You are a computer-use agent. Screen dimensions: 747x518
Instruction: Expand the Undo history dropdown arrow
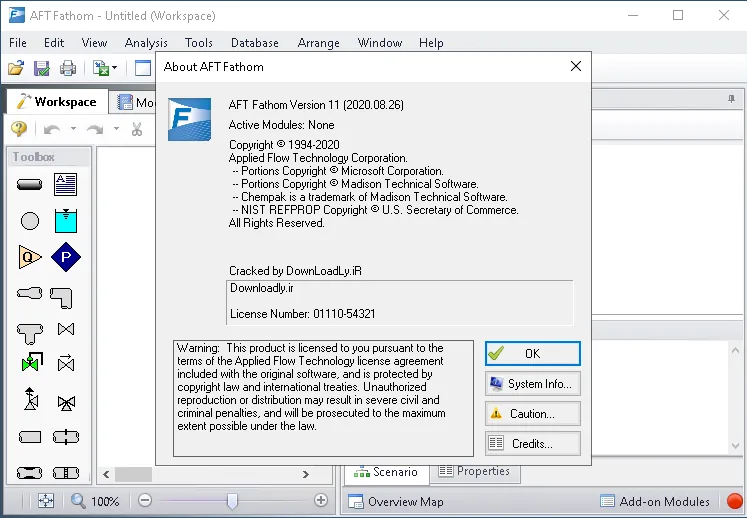(73, 128)
